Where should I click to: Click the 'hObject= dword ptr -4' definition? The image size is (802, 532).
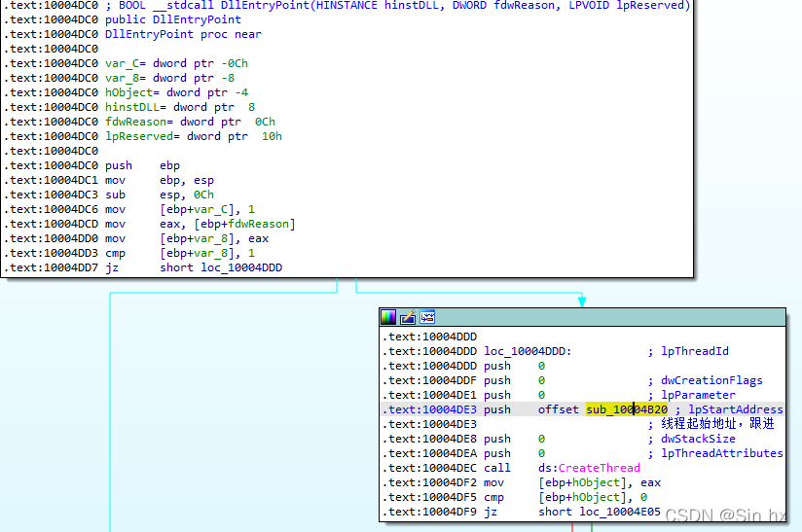point(176,92)
